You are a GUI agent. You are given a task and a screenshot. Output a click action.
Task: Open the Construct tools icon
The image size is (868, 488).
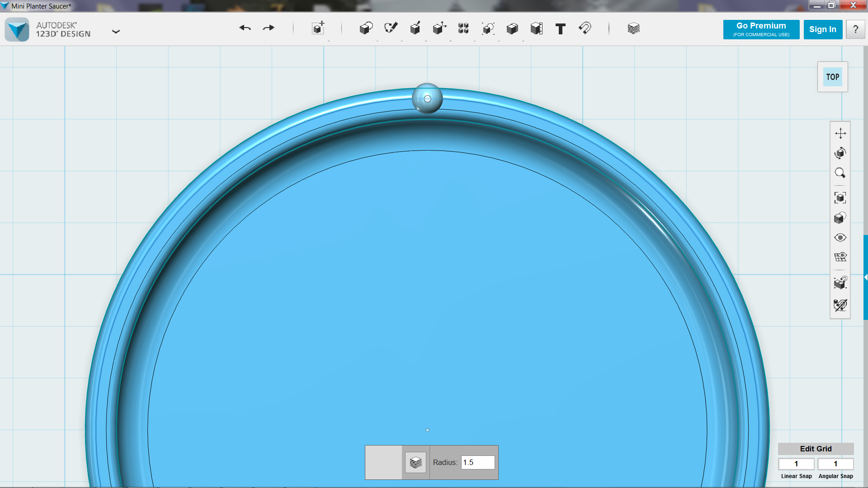(415, 28)
